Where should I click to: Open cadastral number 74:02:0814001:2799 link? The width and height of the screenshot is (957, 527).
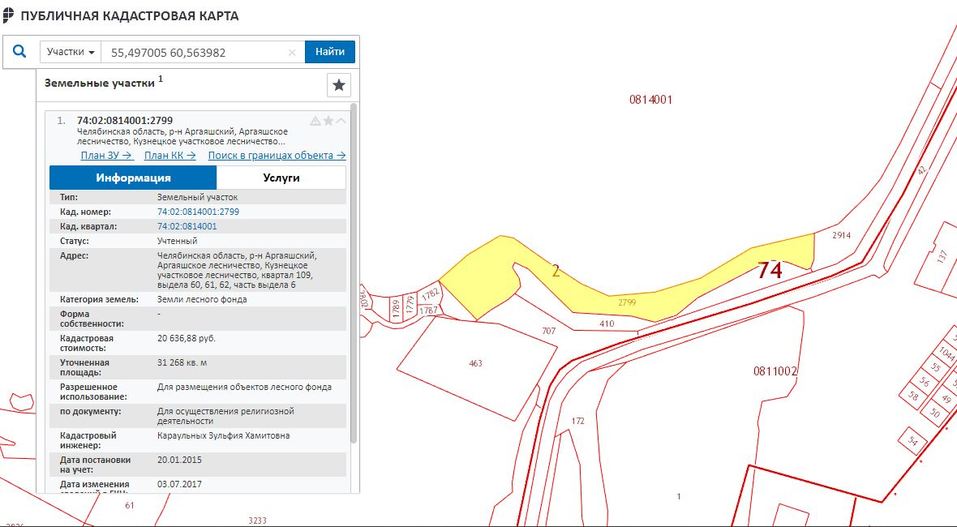[x=198, y=212]
